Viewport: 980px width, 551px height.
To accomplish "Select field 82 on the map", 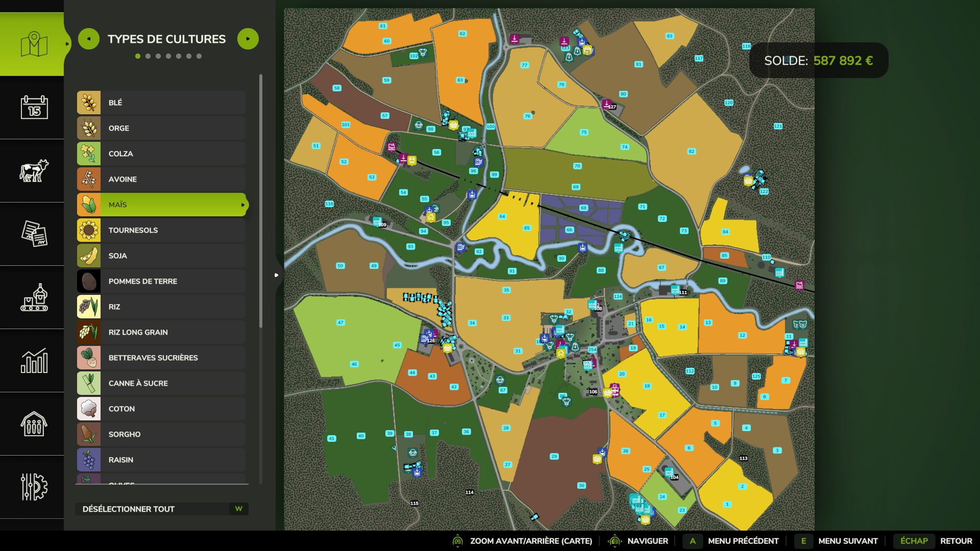I will pos(691,152).
